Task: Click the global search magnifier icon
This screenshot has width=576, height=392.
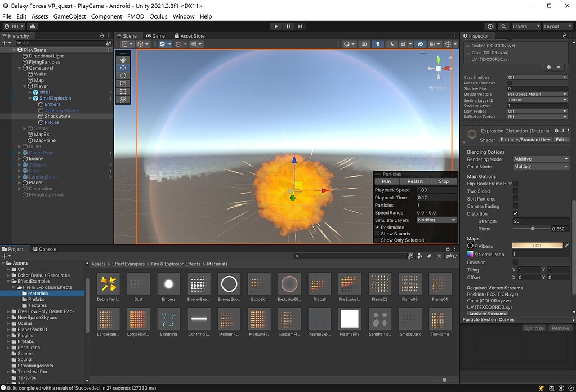Action: [503, 26]
